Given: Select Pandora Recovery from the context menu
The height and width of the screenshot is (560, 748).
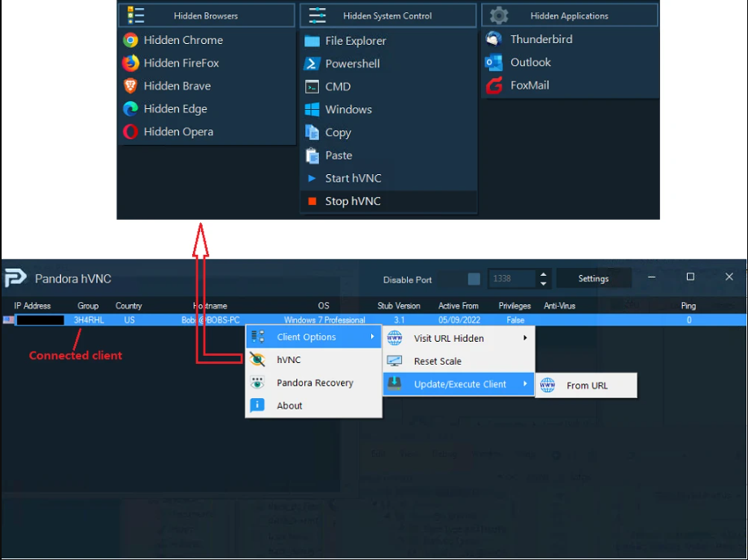Looking at the screenshot, I should pos(313,383).
